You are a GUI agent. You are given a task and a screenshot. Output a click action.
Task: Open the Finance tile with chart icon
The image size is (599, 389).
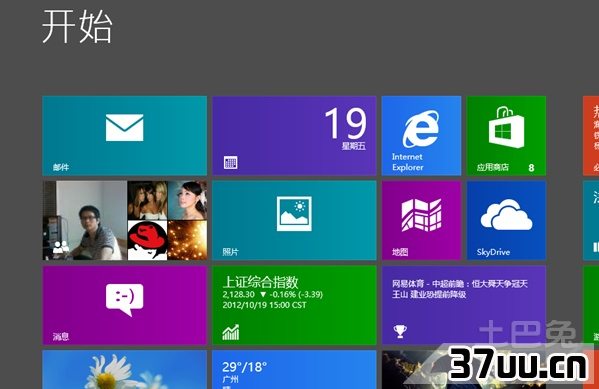click(294, 305)
